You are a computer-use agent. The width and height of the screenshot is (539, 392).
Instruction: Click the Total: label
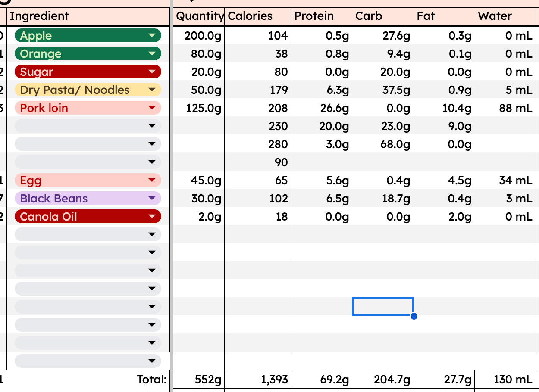[x=152, y=380]
